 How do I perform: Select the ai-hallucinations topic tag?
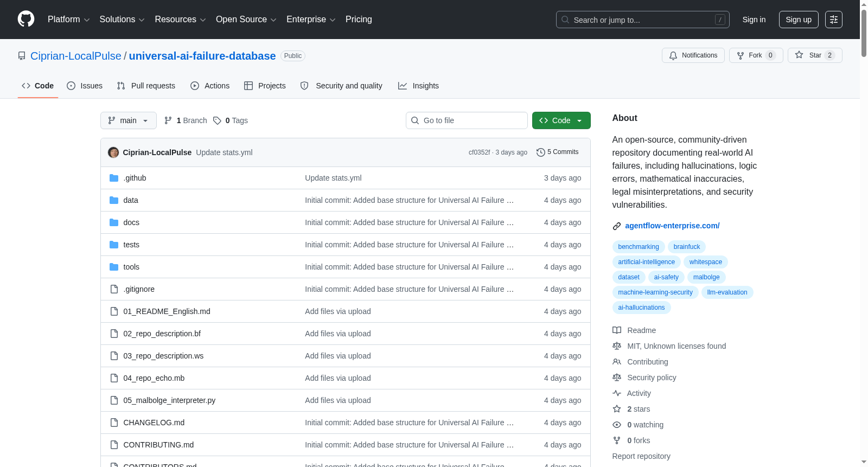coord(641,308)
